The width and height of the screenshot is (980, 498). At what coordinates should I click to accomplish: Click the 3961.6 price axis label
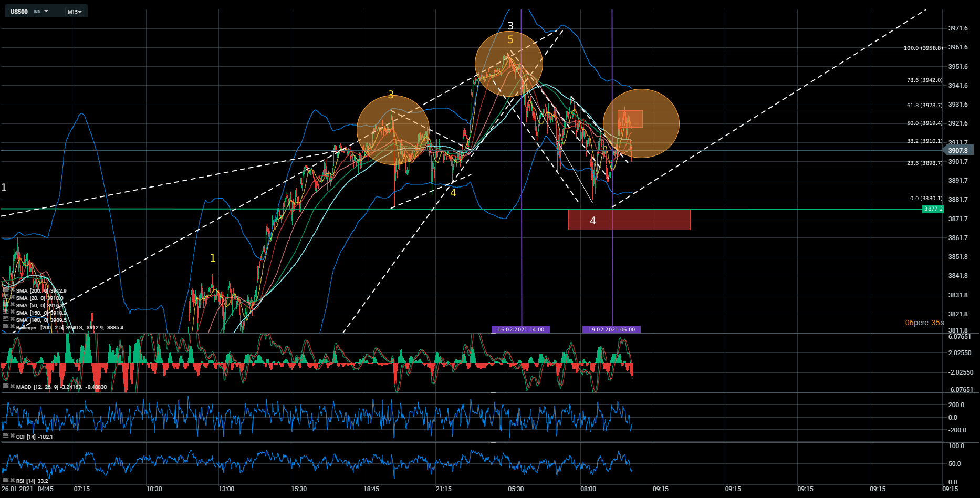[x=958, y=47]
